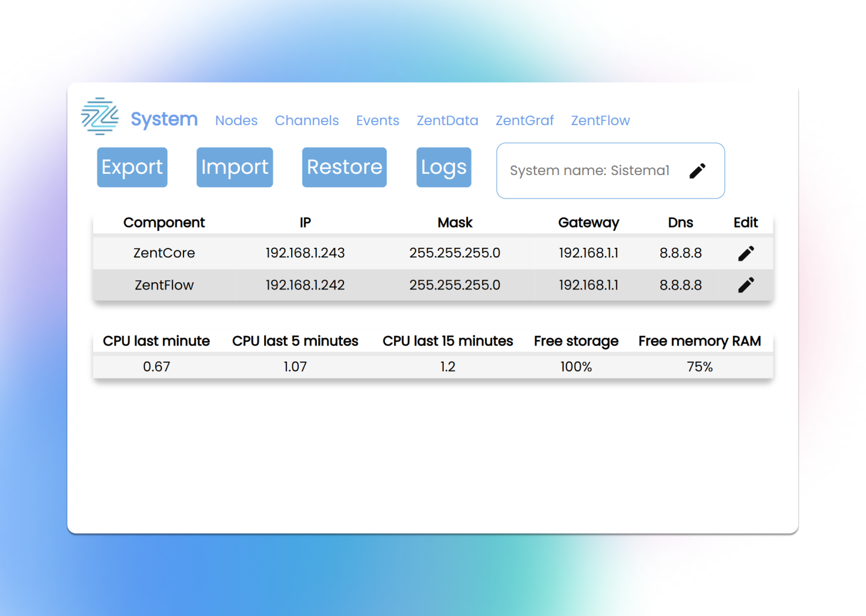The image size is (866, 616).
Task: Select the ZentCore component cell
Action: pos(164,253)
